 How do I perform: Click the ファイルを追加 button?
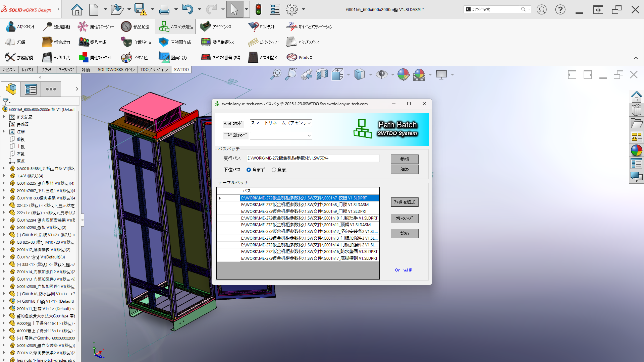[x=404, y=202]
